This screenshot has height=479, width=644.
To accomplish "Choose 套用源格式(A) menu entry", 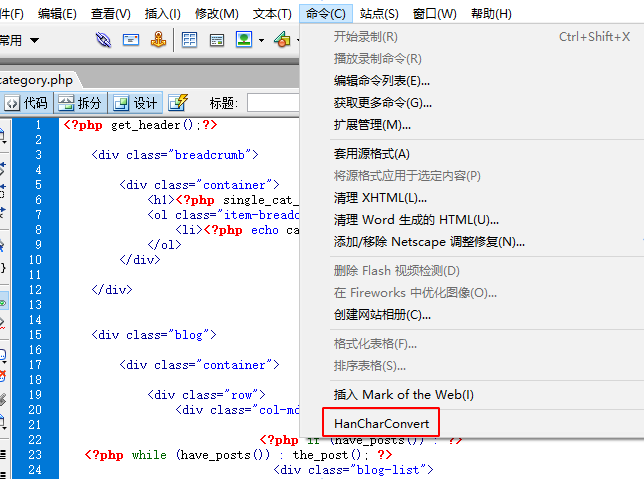I will coord(371,154).
